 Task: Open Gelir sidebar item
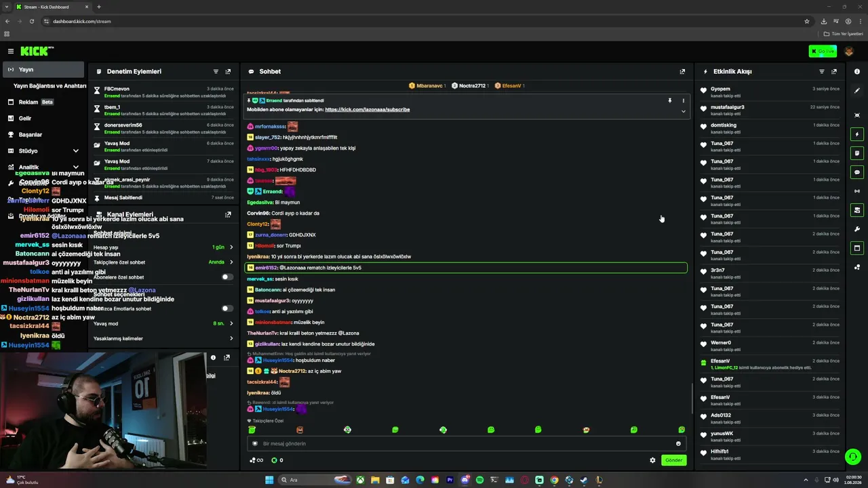[43, 119]
